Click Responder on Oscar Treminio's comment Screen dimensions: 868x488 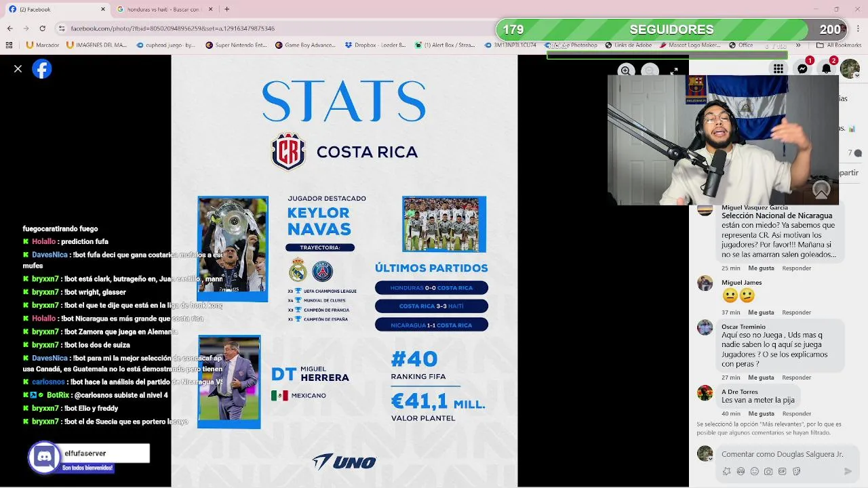pos(797,378)
